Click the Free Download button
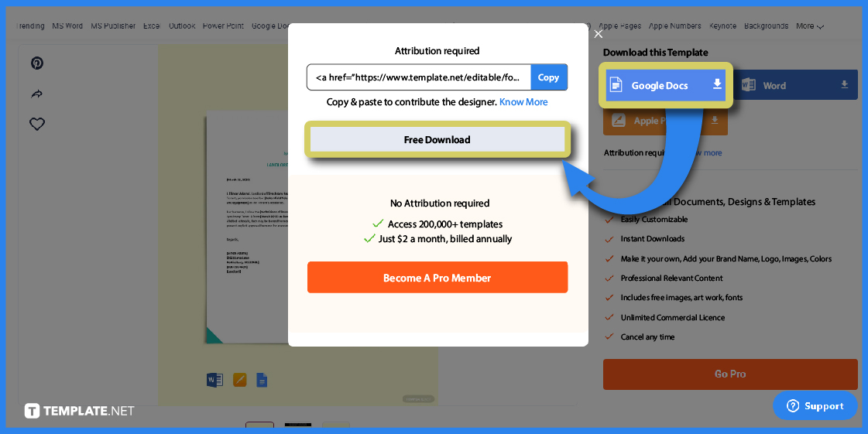 pyautogui.click(x=437, y=140)
